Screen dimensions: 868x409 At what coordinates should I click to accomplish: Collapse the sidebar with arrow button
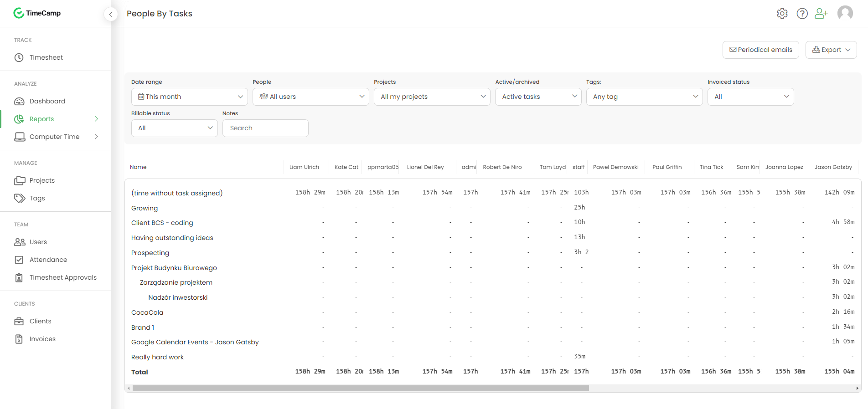[x=111, y=15]
